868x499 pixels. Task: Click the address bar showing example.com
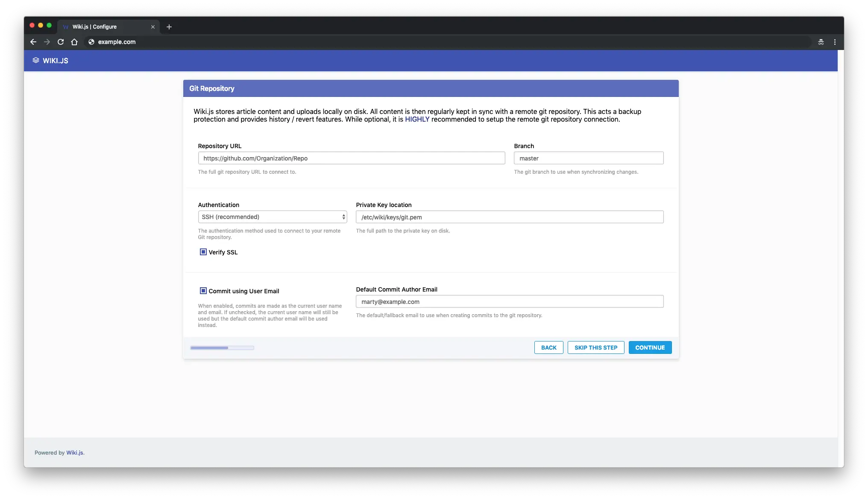click(x=448, y=42)
